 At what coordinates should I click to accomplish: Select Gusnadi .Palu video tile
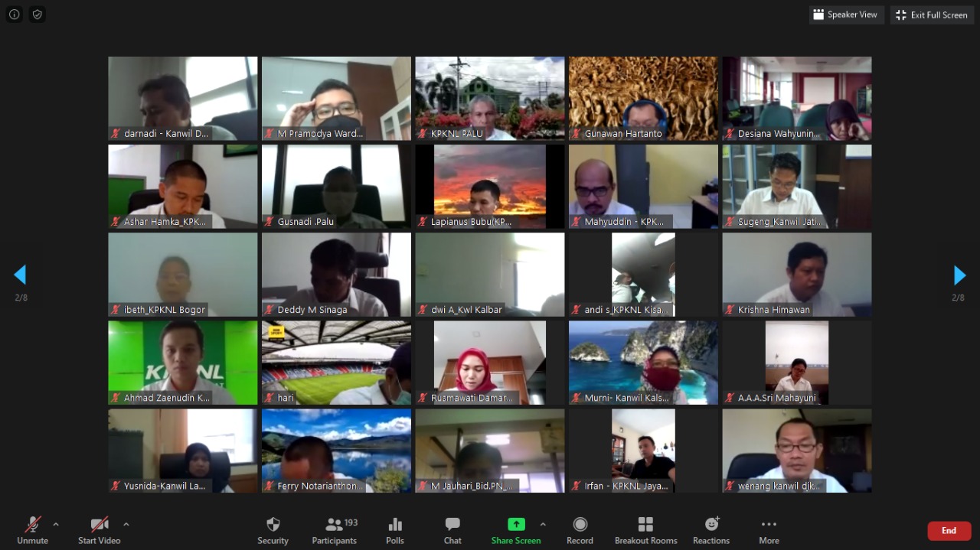point(336,187)
